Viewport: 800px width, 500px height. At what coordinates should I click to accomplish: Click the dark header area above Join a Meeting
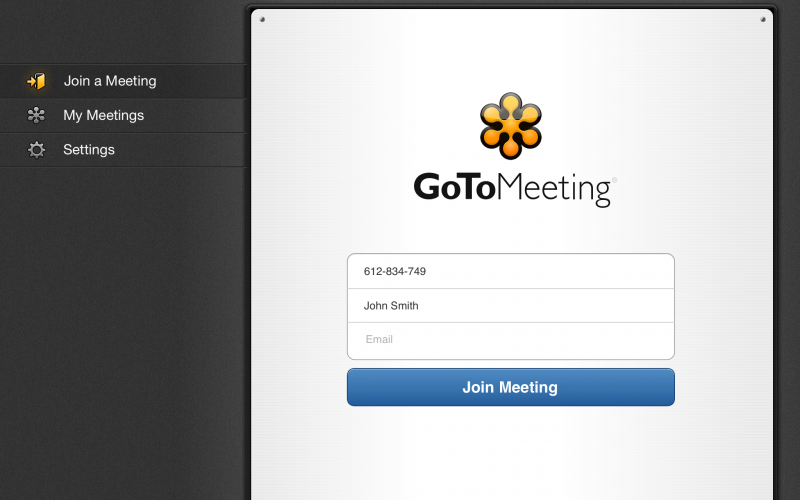(122, 31)
